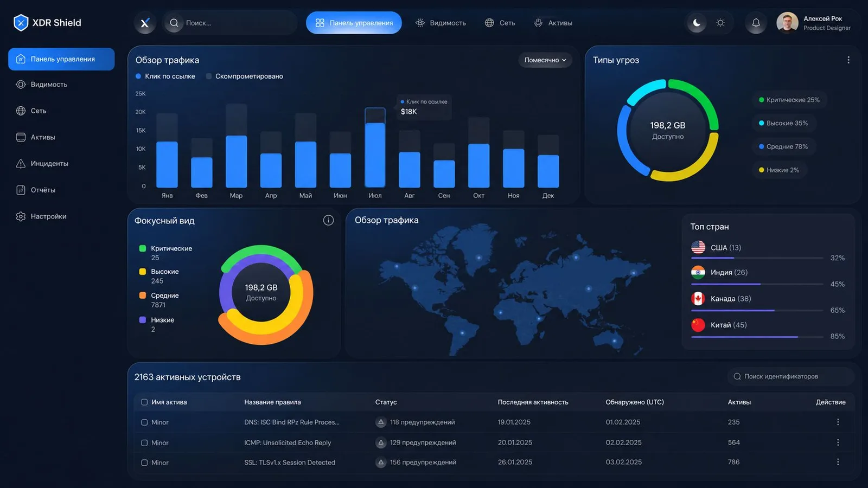
Task: Open the Сеть top tab
Action: click(x=500, y=23)
